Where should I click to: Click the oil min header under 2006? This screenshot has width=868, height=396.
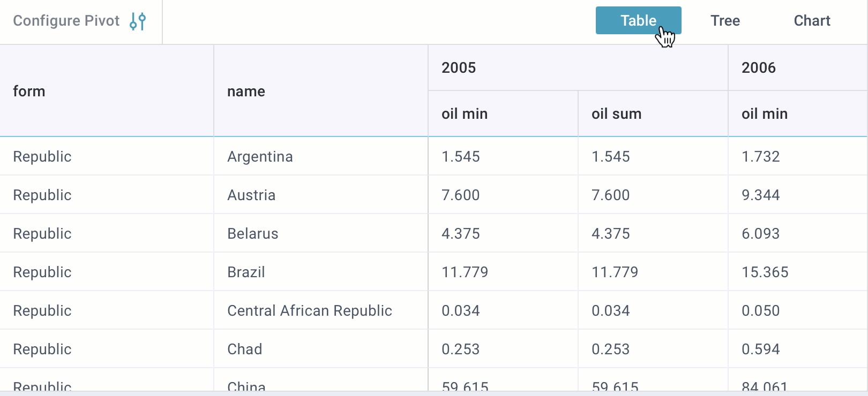[x=765, y=114]
